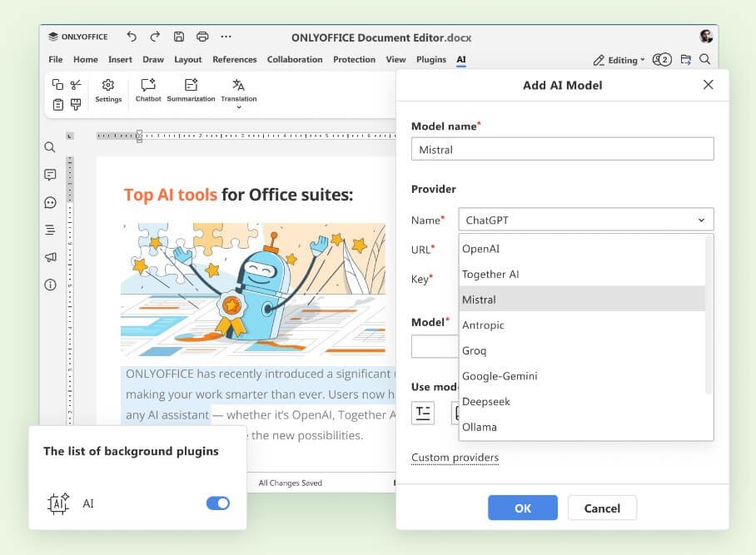Click the Model name input field
This screenshot has height=555, width=756.
coord(562,150)
